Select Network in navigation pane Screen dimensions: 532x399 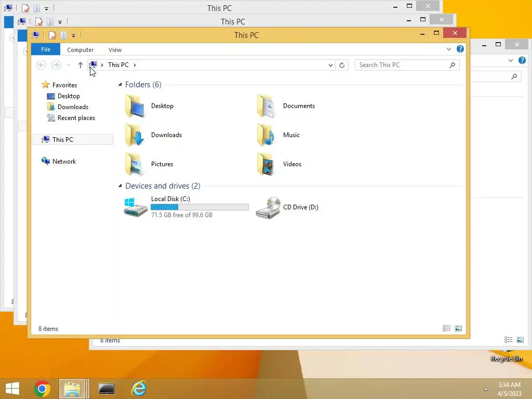tap(64, 162)
